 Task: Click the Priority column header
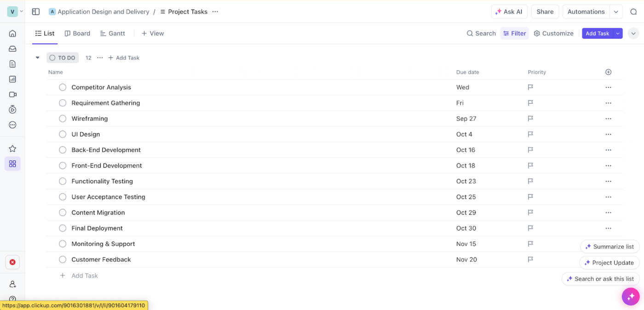point(537,72)
